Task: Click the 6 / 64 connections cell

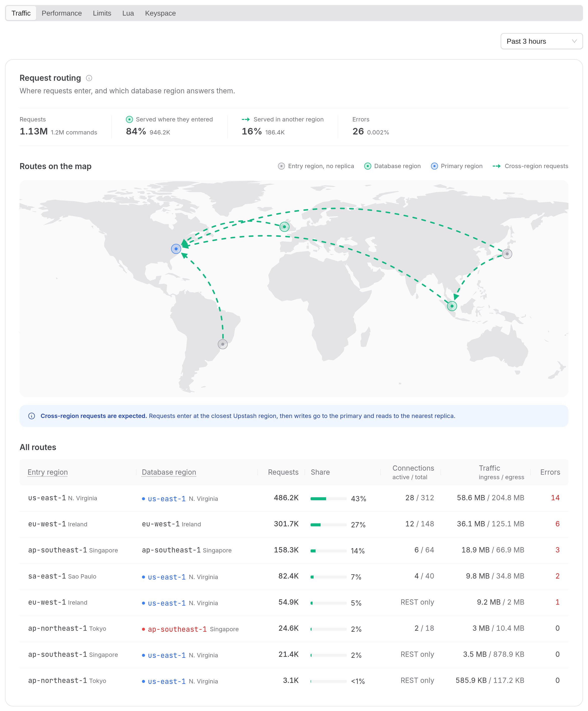Action: tap(424, 550)
